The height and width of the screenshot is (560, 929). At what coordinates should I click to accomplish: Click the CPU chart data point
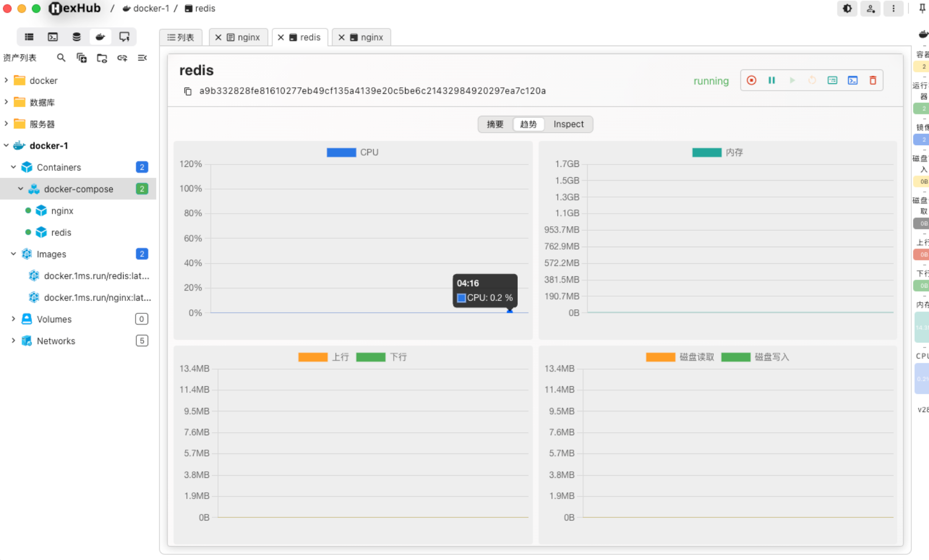point(510,311)
